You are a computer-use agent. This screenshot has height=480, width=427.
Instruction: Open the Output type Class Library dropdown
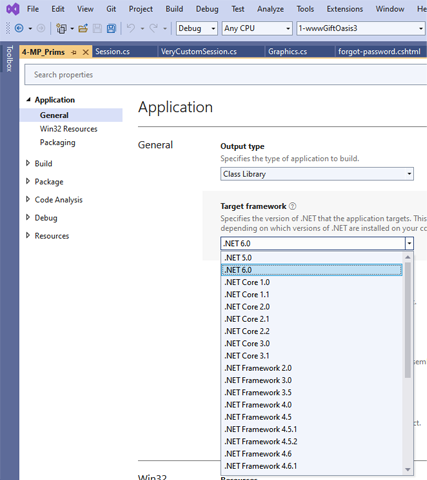pyautogui.click(x=317, y=174)
